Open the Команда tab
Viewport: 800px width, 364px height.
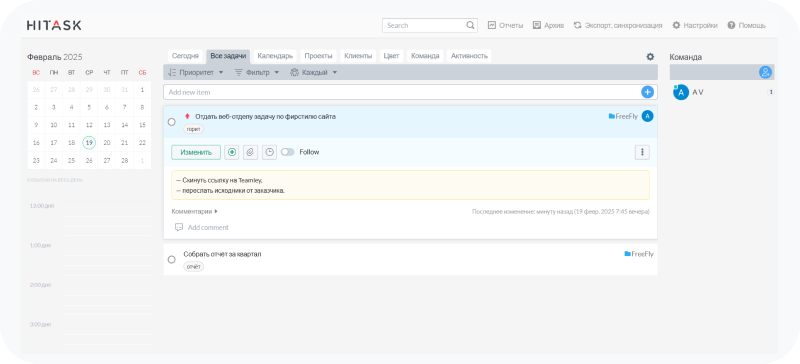[425, 56]
